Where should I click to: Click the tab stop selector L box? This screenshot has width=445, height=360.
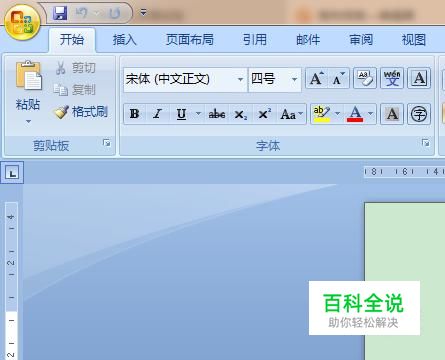[12, 173]
